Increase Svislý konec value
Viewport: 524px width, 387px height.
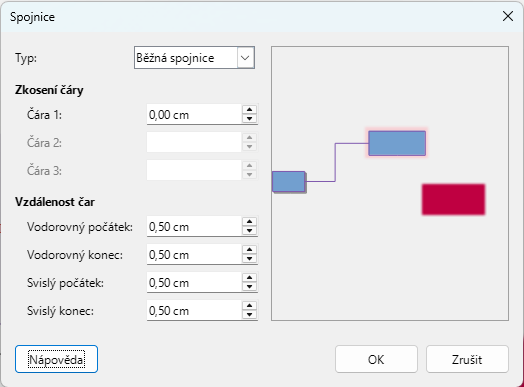pyautogui.click(x=249, y=306)
